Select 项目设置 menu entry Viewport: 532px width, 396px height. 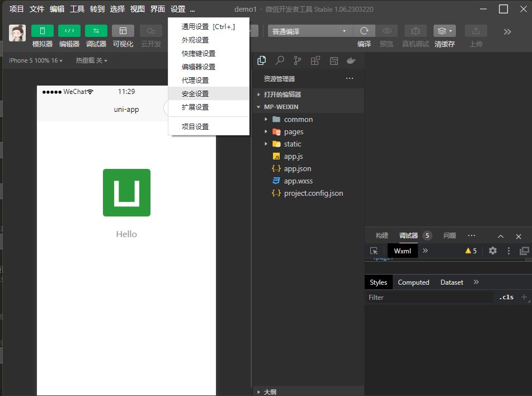click(x=209, y=126)
